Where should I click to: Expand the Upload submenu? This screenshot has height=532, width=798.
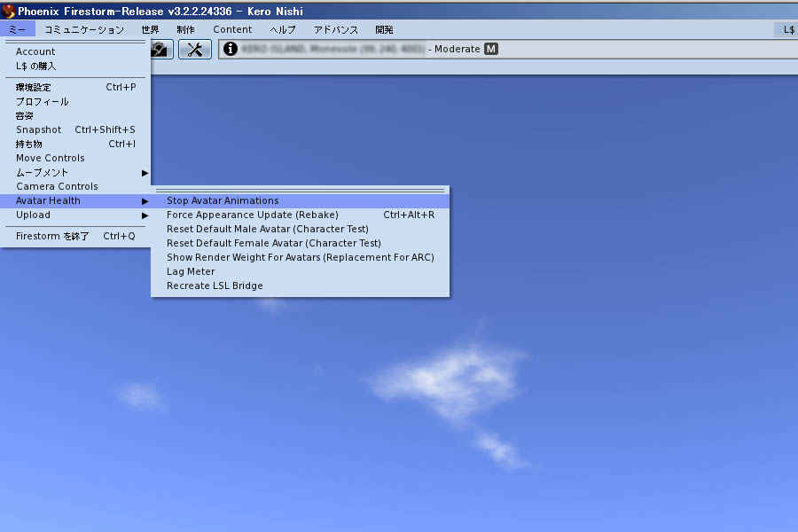point(75,215)
